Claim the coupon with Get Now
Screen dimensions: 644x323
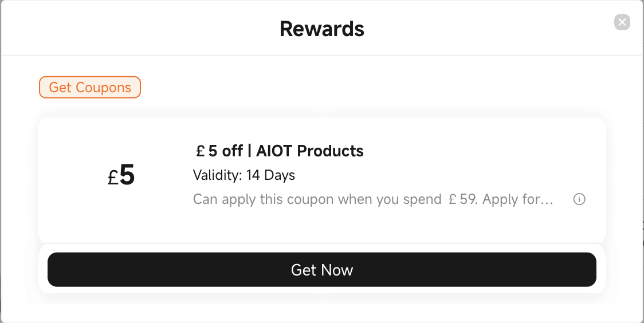(322, 270)
